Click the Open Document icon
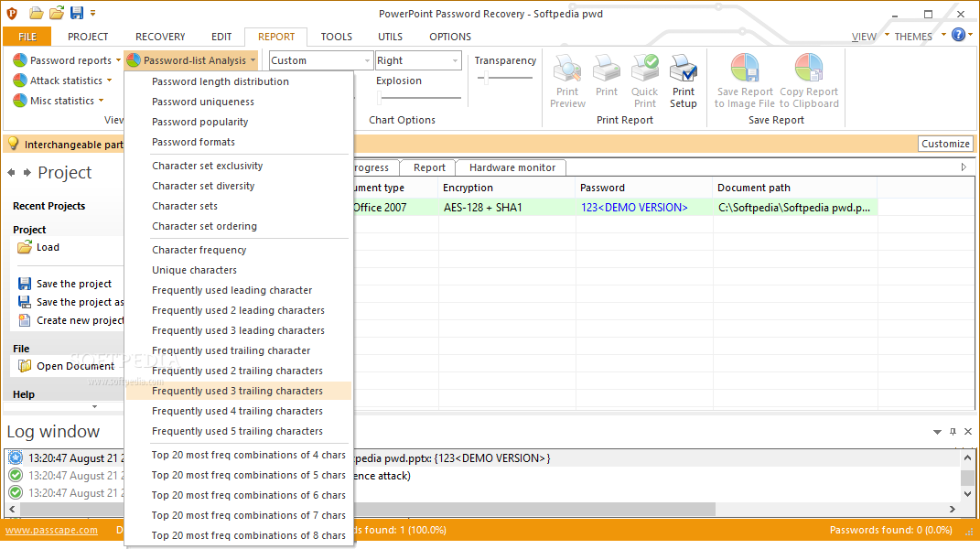Image resolution: width=980 pixels, height=549 pixels. (x=25, y=366)
